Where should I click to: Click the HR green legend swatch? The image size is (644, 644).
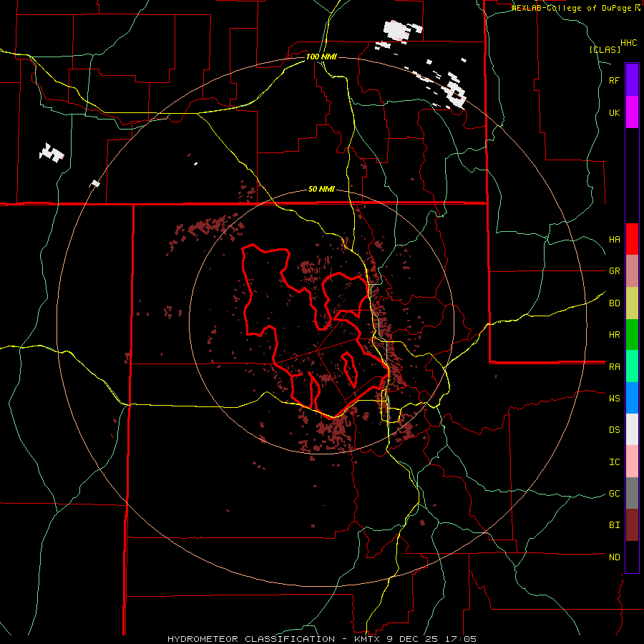632,335
